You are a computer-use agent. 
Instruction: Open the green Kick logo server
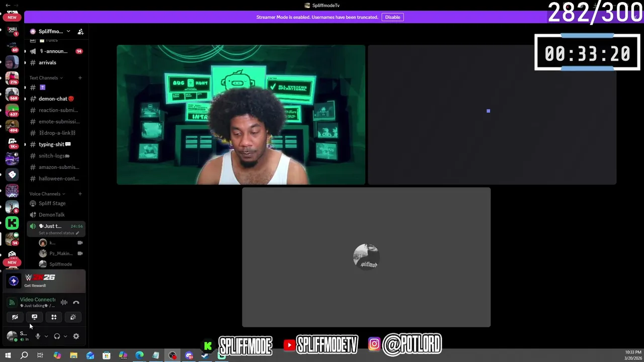[12, 223]
